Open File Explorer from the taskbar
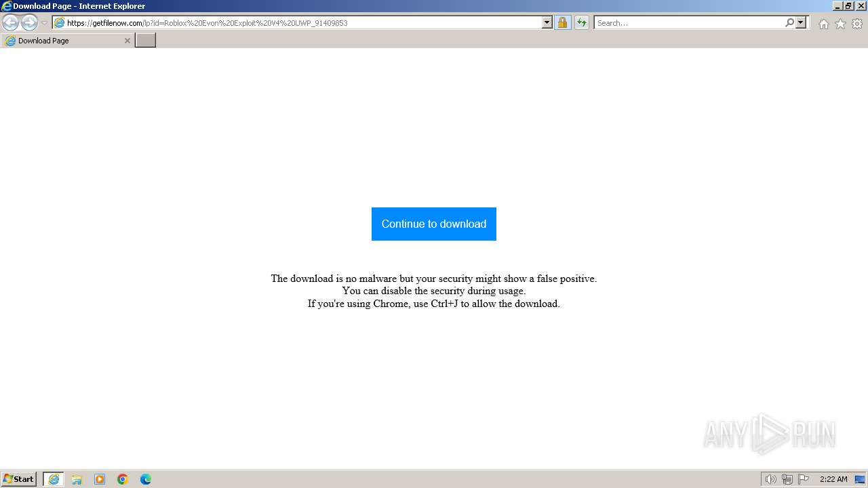The image size is (868, 488). pyautogui.click(x=77, y=479)
